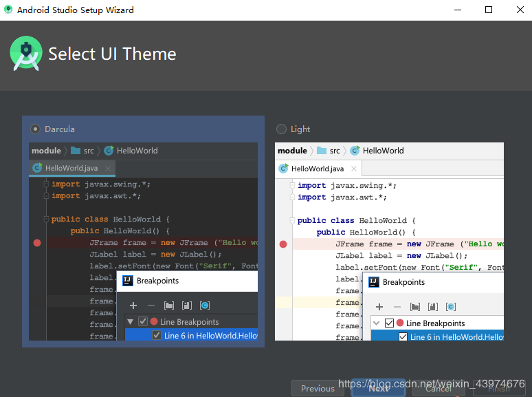Click the red breakpoint dot in Light gutter
Screen dimensions: 532x397
point(283,244)
